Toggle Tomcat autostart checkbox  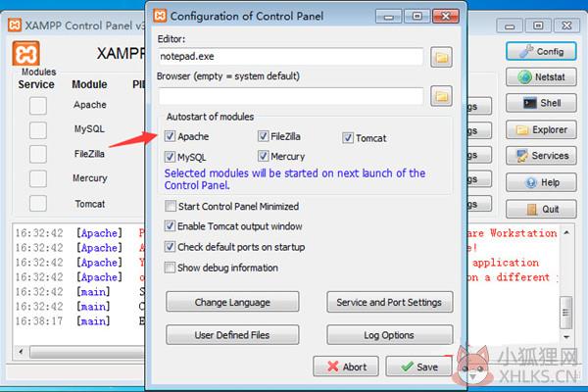point(348,138)
